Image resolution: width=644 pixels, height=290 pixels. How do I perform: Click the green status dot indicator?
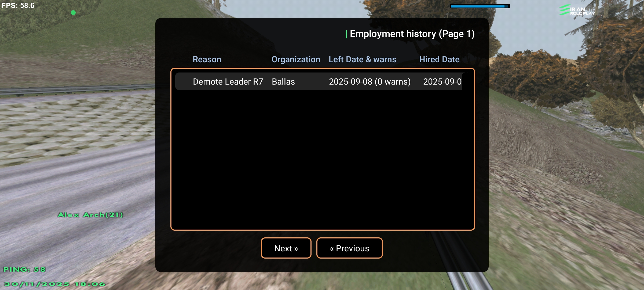tap(73, 13)
